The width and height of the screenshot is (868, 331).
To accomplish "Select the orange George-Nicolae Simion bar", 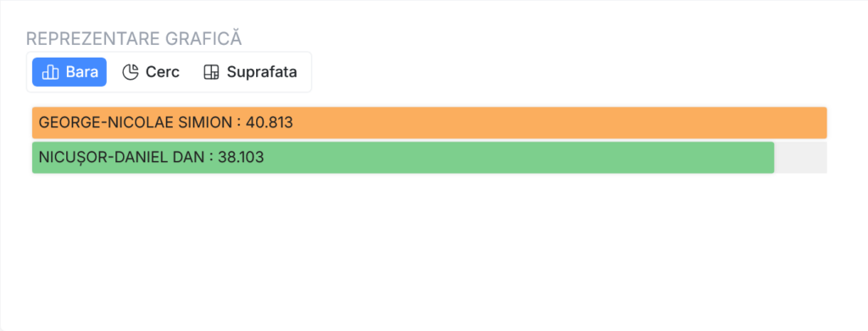I will (x=430, y=122).
